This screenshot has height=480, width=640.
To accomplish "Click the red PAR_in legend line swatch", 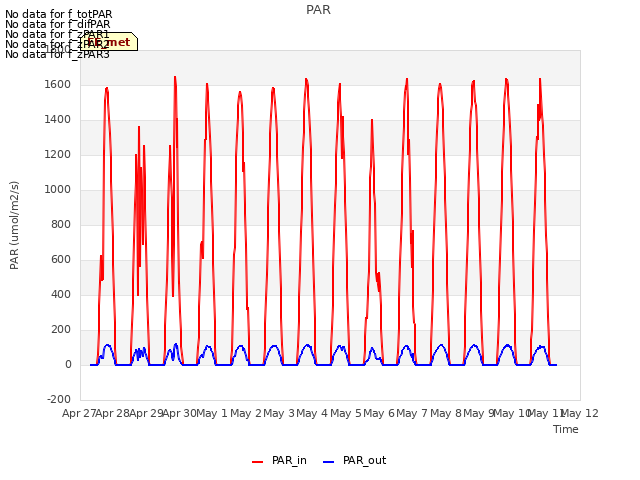I will [258, 462].
